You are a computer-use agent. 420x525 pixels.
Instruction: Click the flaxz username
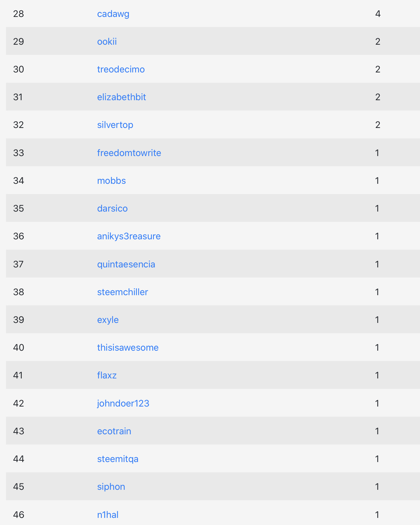pyautogui.click(x=107, y=375)
